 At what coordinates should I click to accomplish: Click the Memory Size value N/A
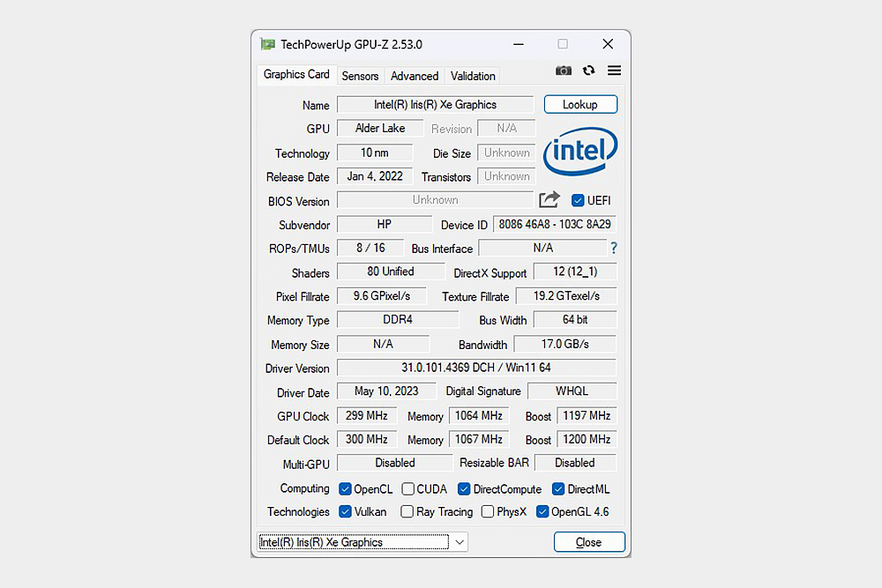click(x=383, y=344)
